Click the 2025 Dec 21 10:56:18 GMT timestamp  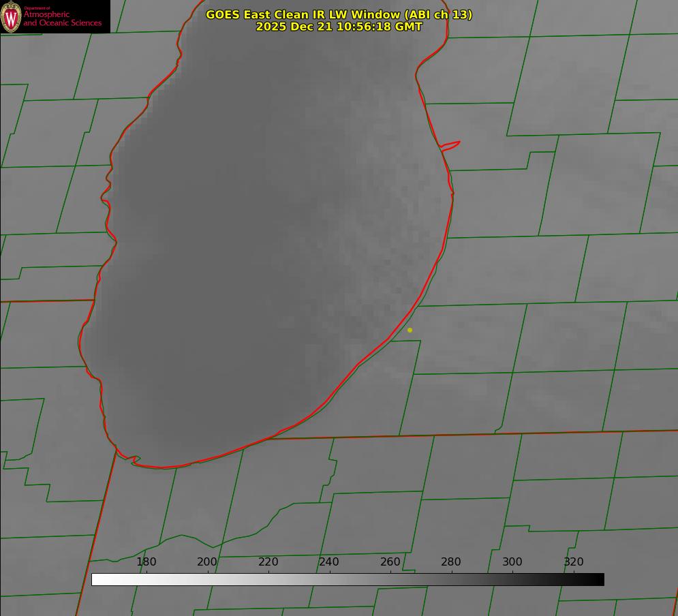(339, 27)
